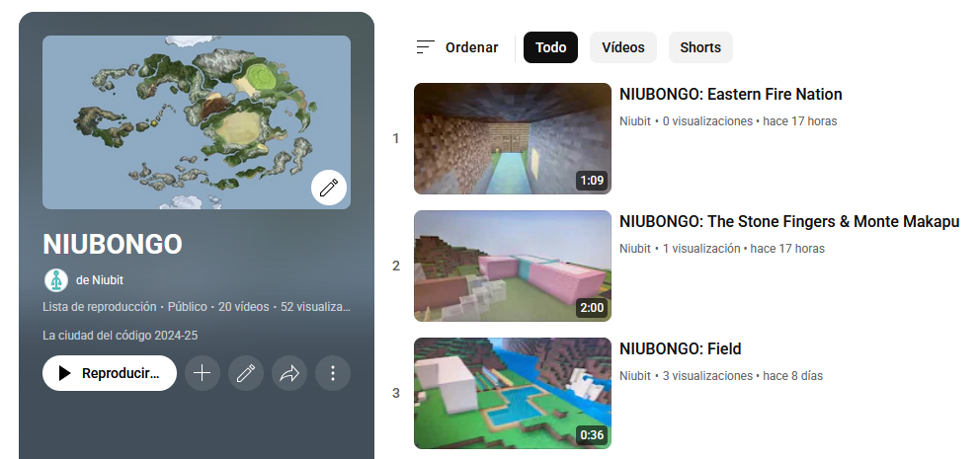Viewport: 980px width, 459px height.
Task: Open the 'de Niubit' channel link
Action: (x=100, y=280)
